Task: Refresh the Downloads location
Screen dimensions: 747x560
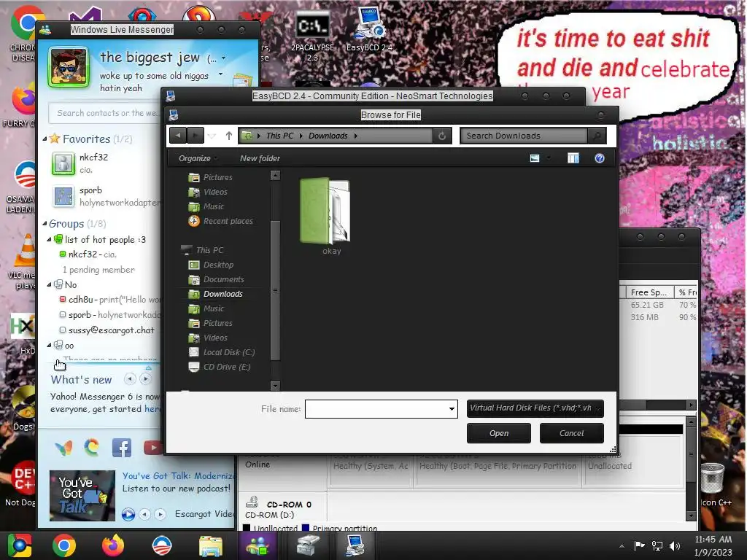Action: click(441, 136)
